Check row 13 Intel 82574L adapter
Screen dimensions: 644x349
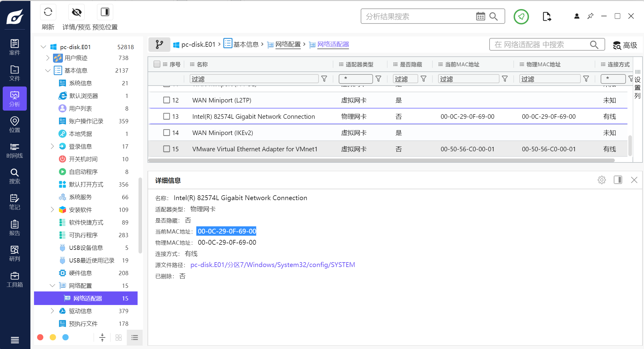[x=166, y=116]
